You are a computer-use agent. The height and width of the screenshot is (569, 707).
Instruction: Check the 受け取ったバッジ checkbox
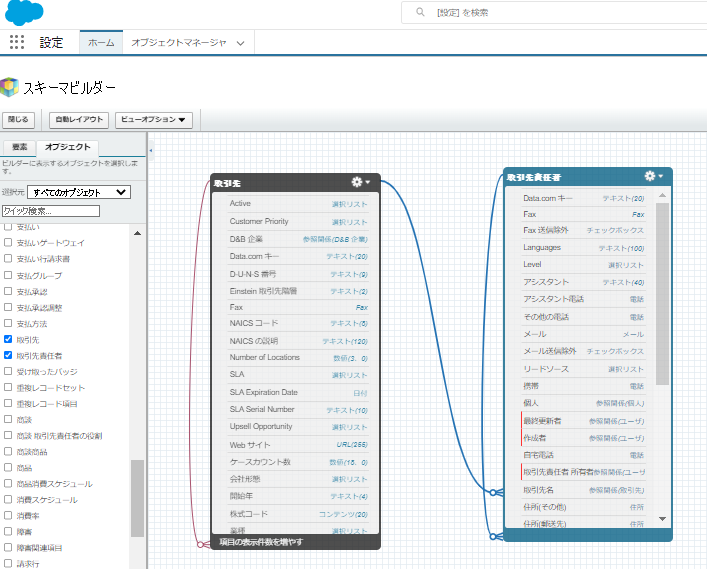(x=8, y=371)
